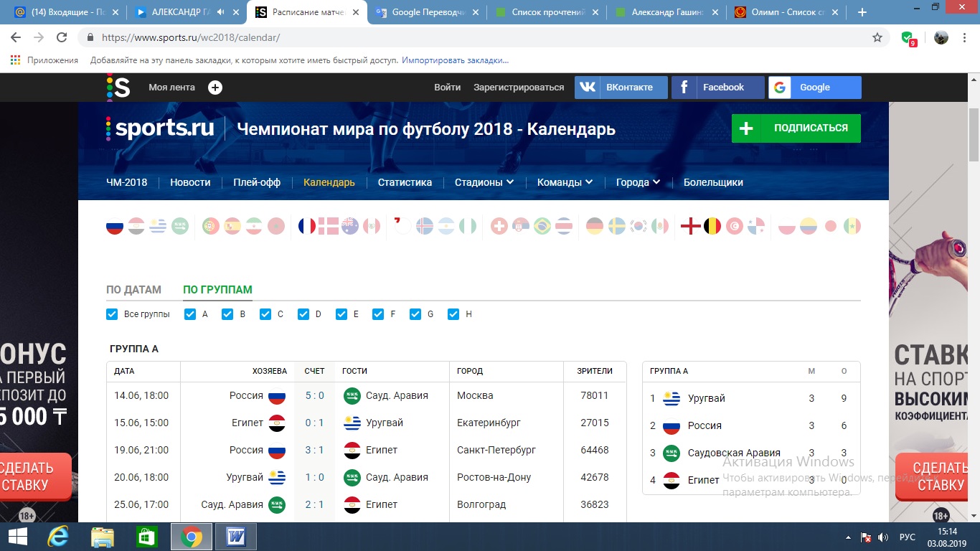Sign in with the ВКонтакте button
The height and width of the screenshot is (551, 980).
pos(621,88)
